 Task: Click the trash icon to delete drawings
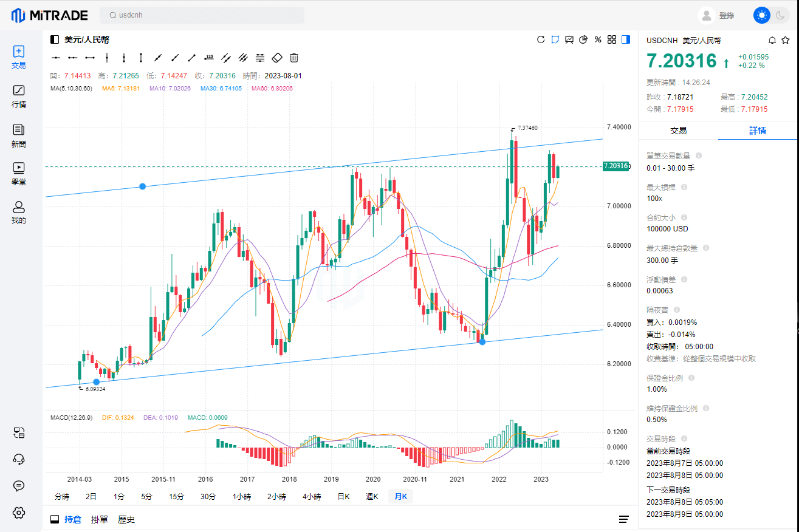point(294,58)
